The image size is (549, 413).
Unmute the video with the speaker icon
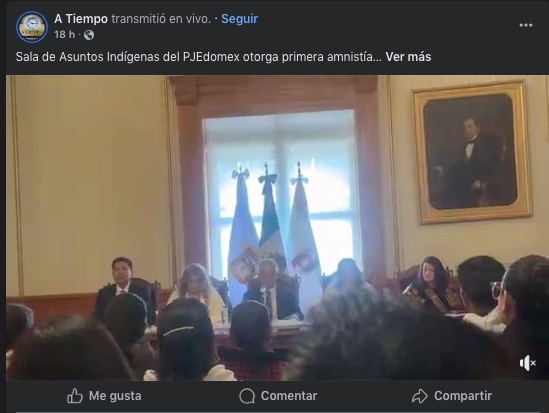[527, 363]
